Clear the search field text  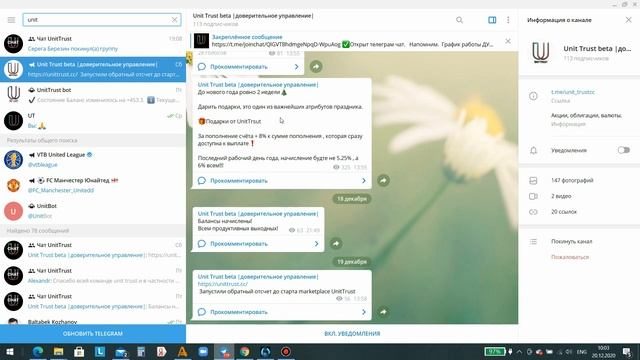[174, 20]
